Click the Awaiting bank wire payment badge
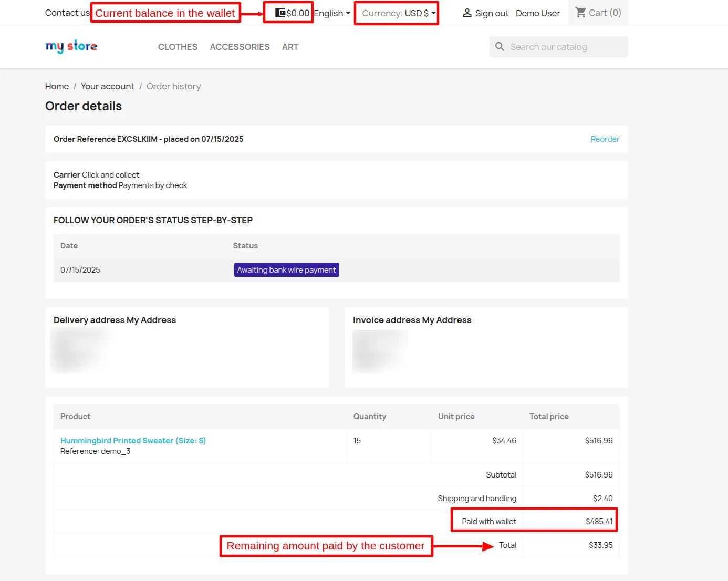 point(286,269)
